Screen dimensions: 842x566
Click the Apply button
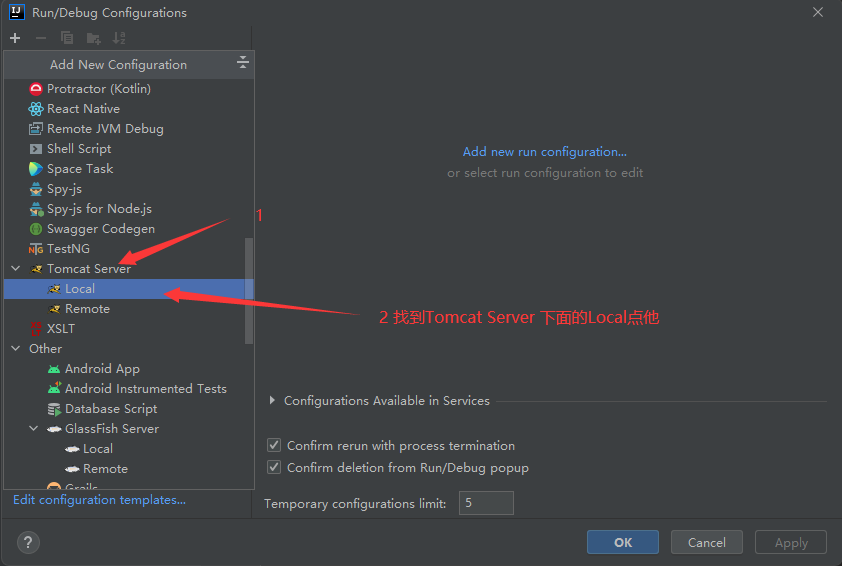click(x=791, y=542)
